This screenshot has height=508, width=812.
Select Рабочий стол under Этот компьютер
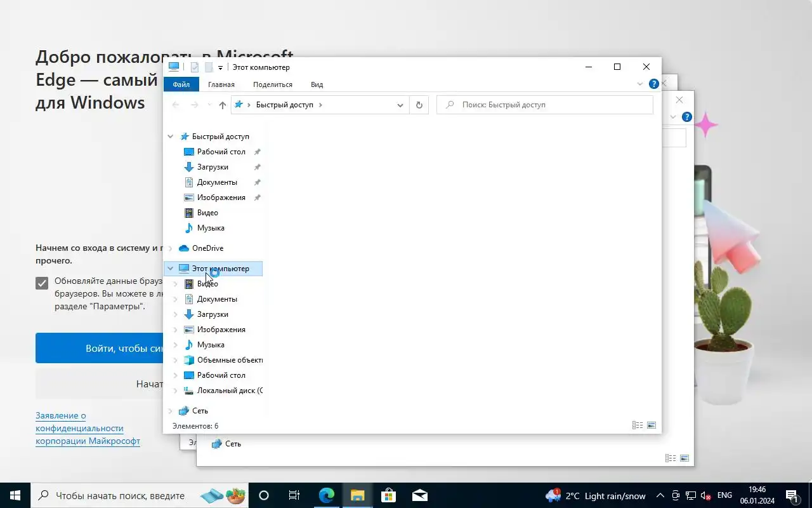pos(221,375)
